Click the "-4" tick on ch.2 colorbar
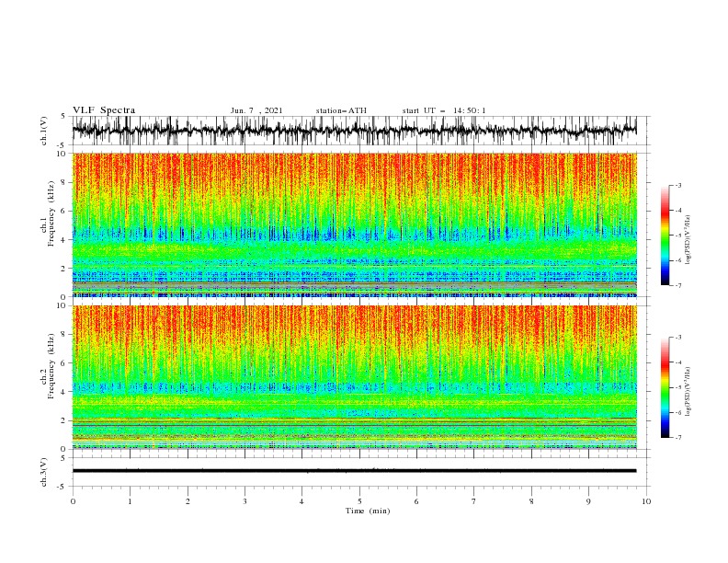The image size is (728, 563). 678,362
